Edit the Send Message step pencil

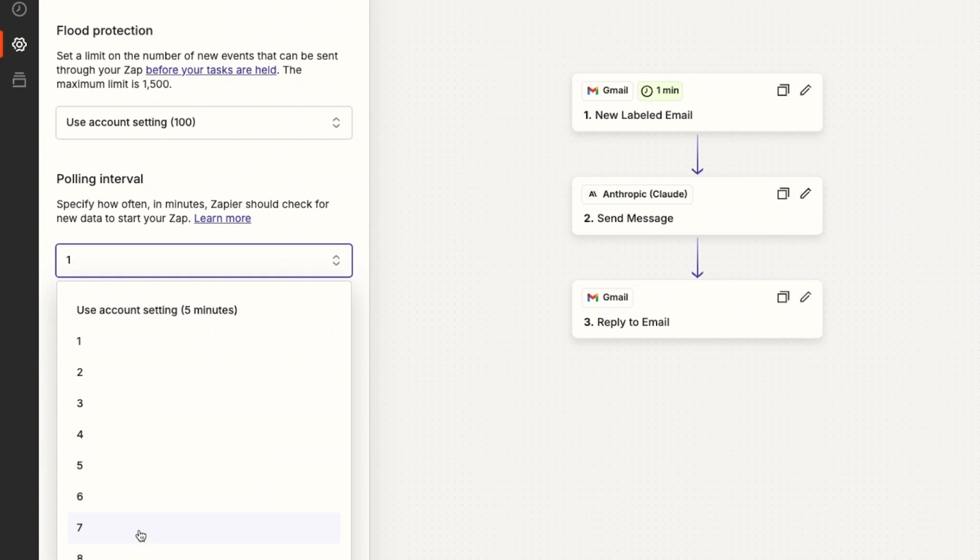click(805, 194)
